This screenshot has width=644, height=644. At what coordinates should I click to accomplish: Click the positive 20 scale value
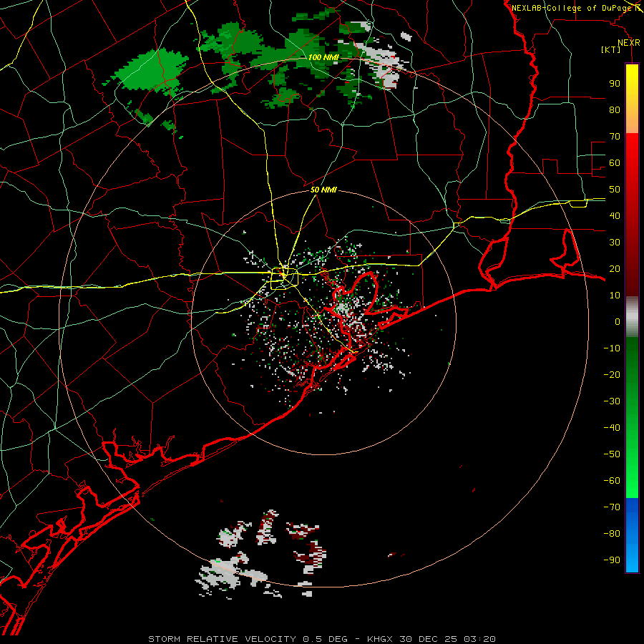coord(615,269)
